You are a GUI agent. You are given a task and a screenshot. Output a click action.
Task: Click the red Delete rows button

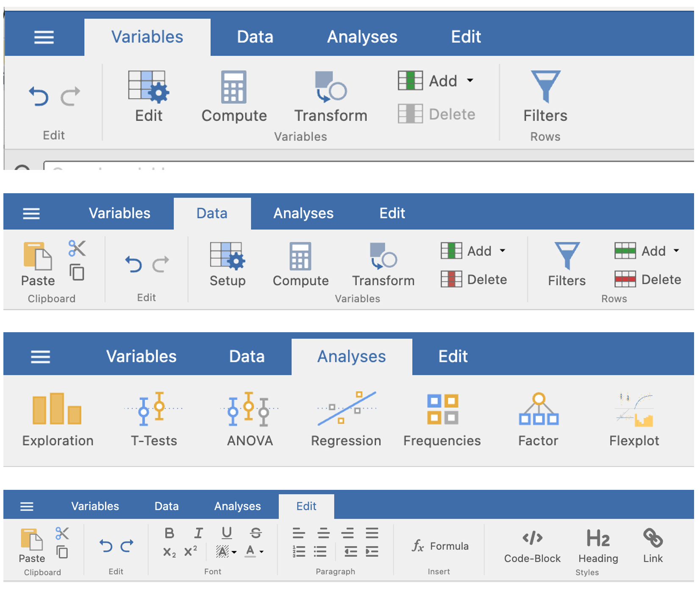coord(648,279)
